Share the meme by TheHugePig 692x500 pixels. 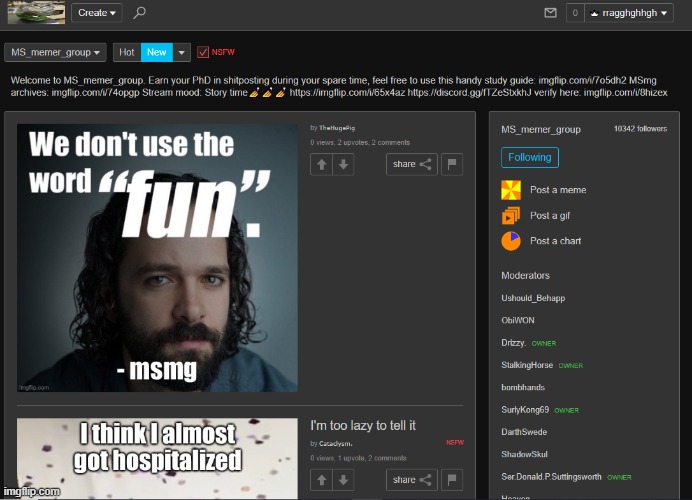pyautogui.click(x=412, y=165)
